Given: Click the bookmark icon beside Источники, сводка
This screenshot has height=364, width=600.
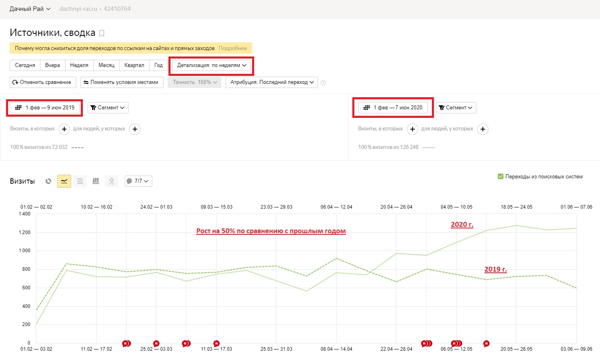Looking at the screenshot, I should coord(102,33).
